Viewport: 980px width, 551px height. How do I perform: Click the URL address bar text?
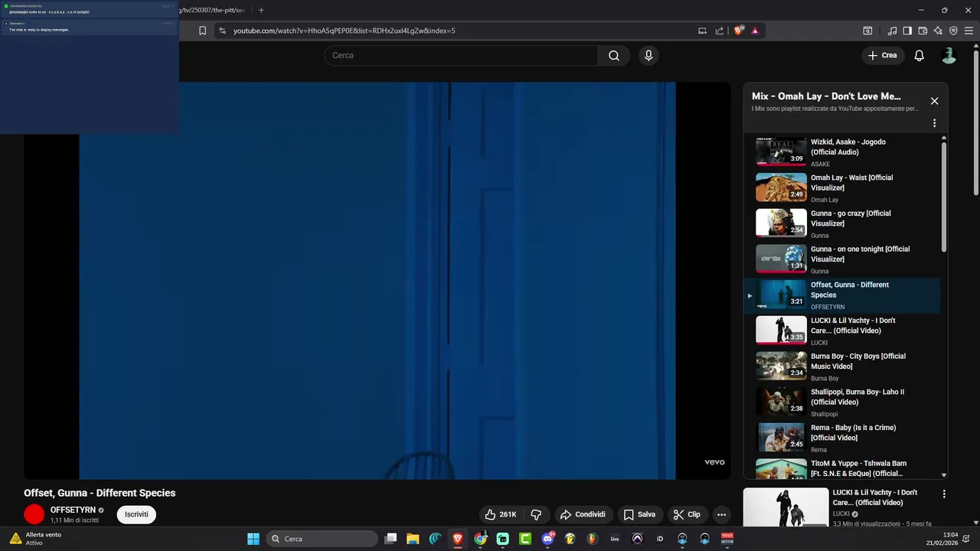[345, 31]
